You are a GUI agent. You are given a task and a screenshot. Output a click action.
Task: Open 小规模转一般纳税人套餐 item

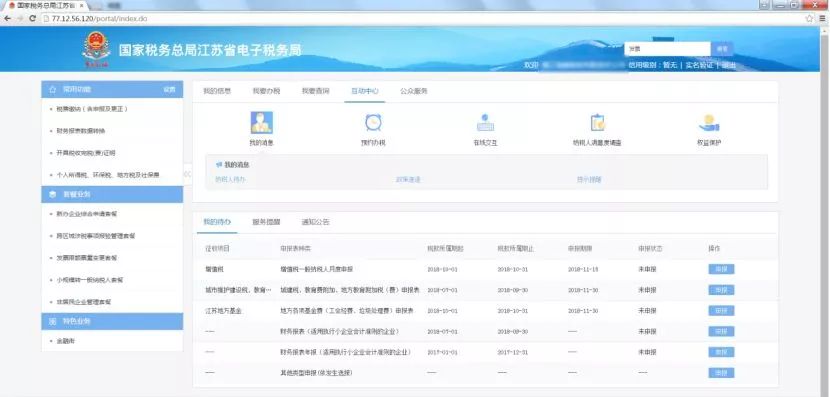[x=90, y=279]
